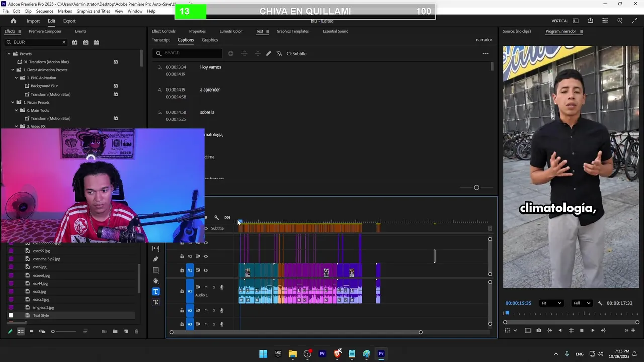Filter effects by Accelerated Effects icon
This screenshot has width=644, height=362.
75,42
